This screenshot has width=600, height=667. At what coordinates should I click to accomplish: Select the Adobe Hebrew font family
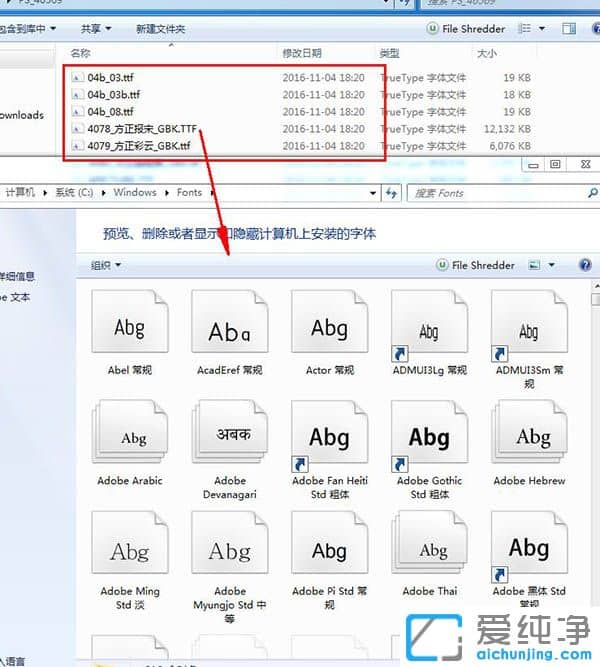529,432
